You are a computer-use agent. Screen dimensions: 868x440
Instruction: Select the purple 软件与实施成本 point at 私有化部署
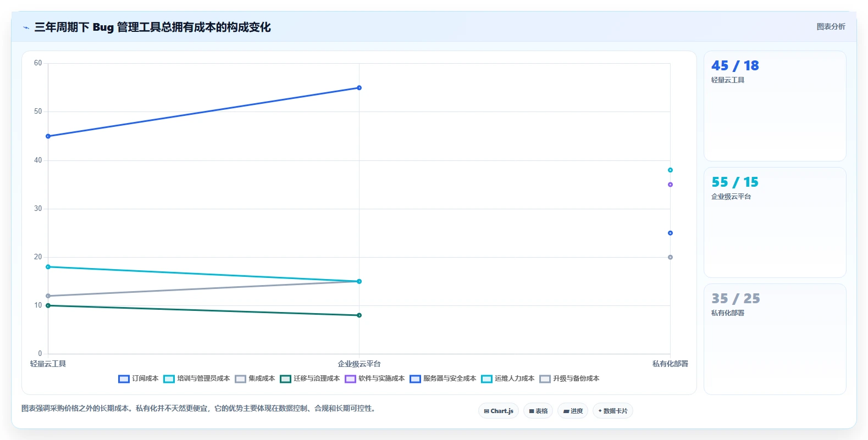670,185
